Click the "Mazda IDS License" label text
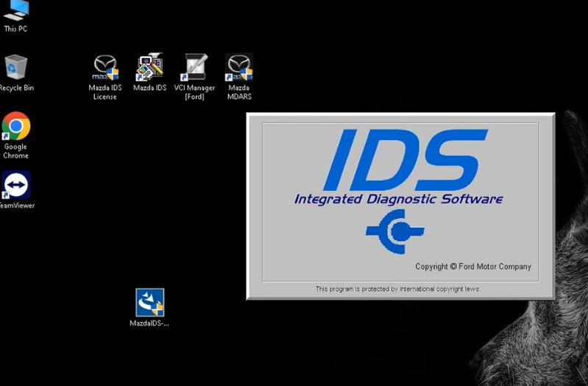The height and width of the screenshot is (386, 588). pyautogui.click(x=105, y=92)
